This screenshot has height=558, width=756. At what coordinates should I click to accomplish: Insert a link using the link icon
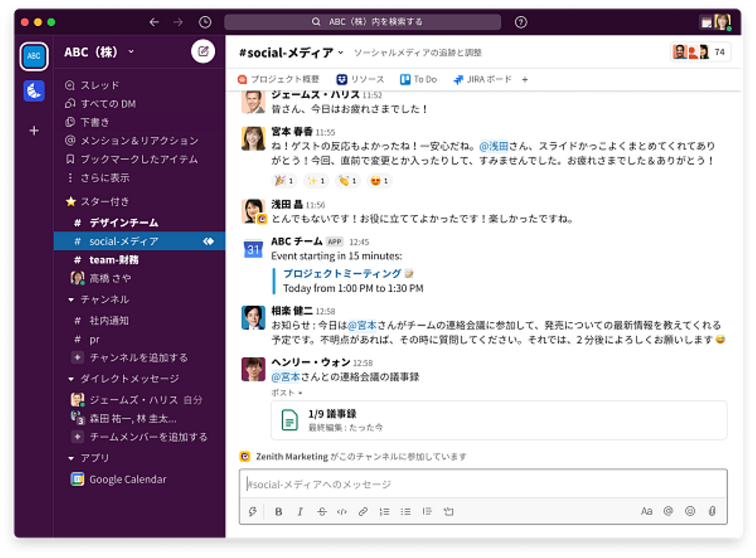tap(363, 511)
